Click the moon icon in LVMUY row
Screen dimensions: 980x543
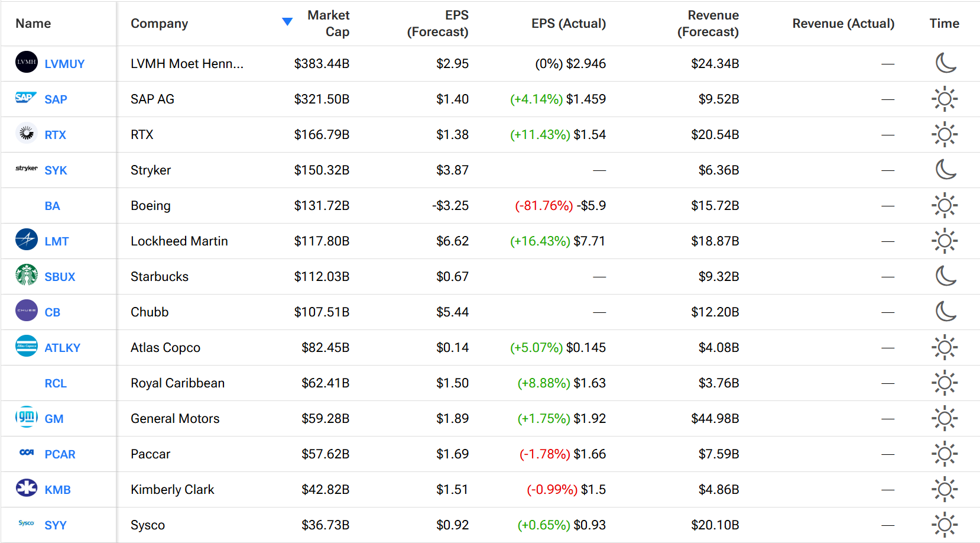[x=945, y=63]
